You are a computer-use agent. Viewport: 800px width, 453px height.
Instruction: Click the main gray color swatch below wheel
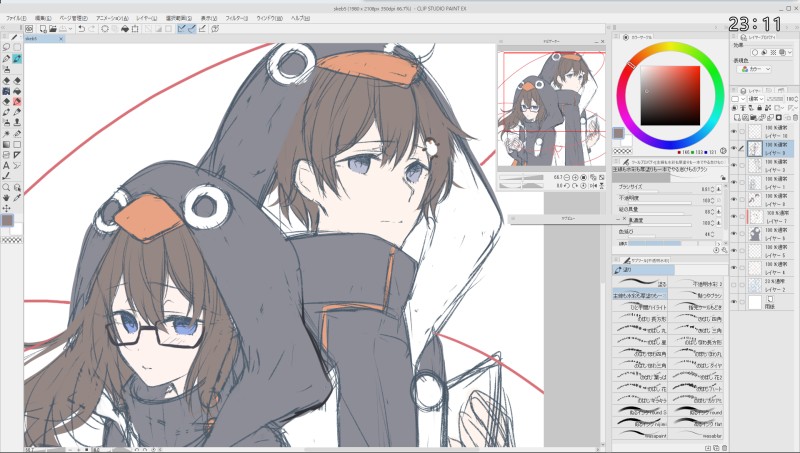click(x=618, y=133)
